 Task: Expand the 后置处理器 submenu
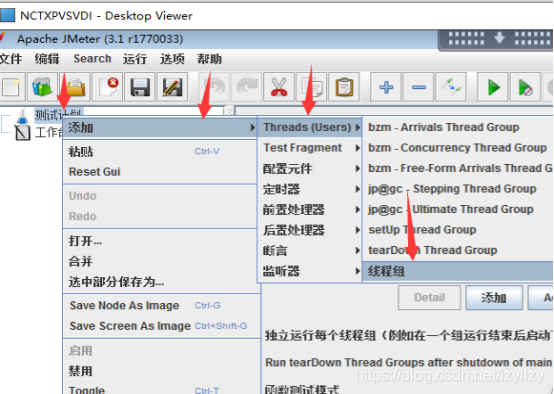pos(310,230)
